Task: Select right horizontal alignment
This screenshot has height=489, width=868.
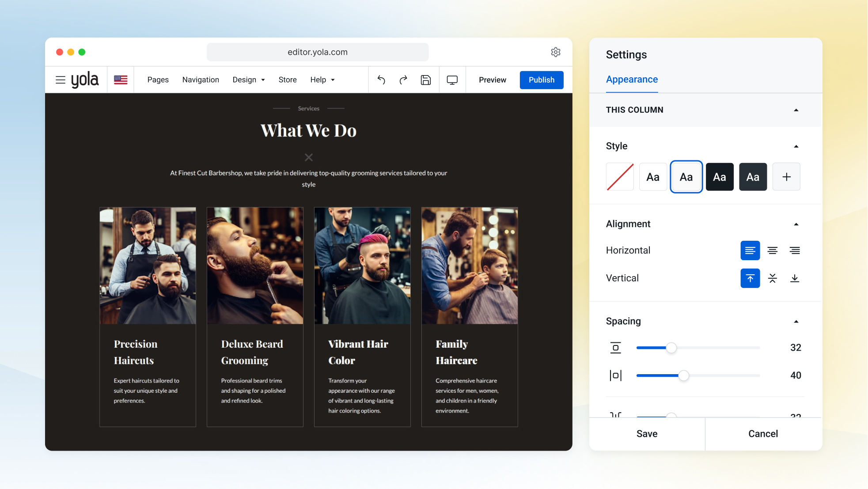Action: [795, 250]
